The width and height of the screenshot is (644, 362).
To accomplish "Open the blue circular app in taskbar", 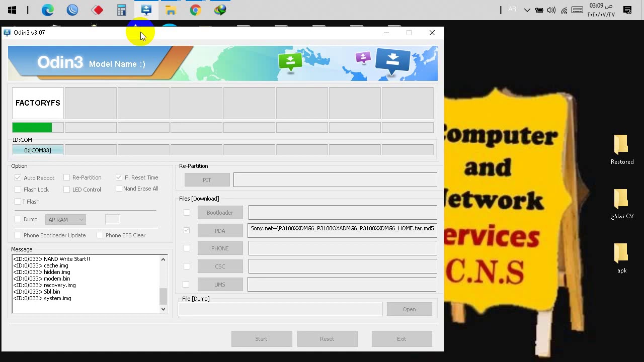I will (72, 10).
